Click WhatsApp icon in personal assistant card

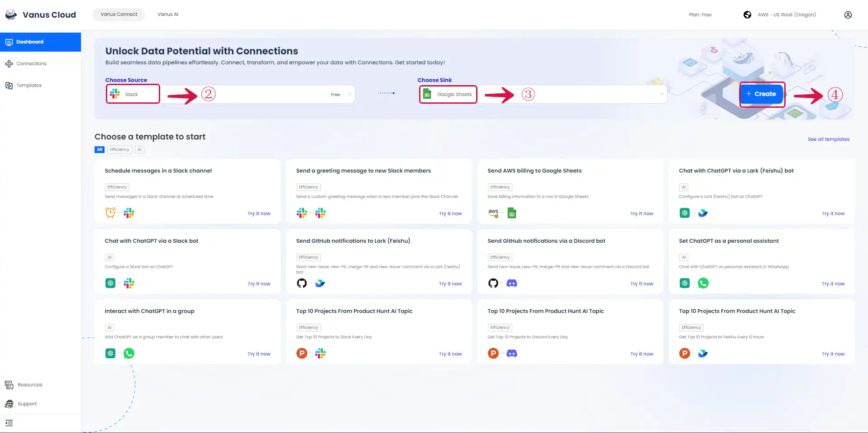click(703, 283)
